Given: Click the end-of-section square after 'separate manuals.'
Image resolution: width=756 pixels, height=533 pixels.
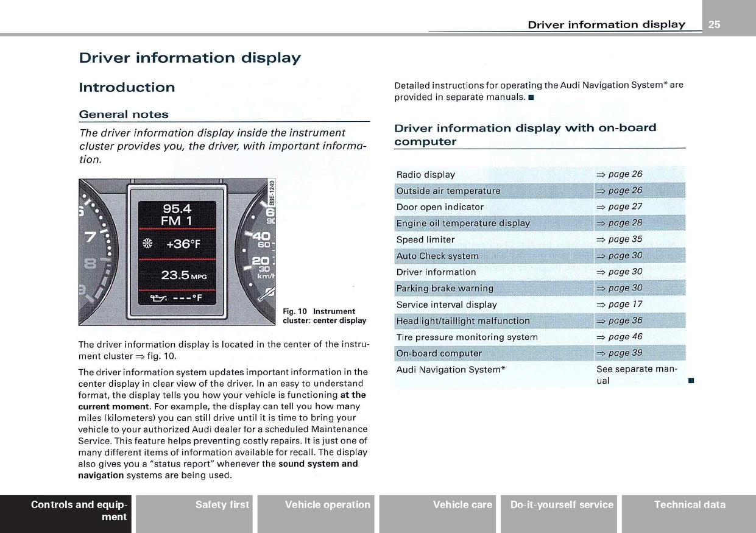Looking at the screenshot, I should [x=531, y=97].
